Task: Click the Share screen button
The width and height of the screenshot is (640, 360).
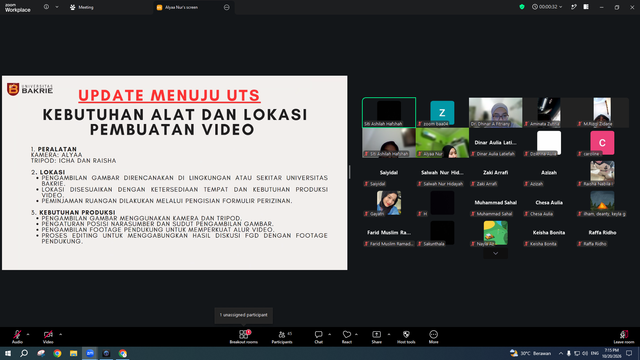Action: 376,337
